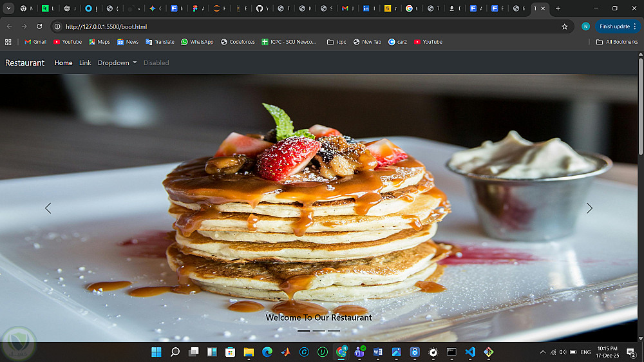Open the car2 bookmark
Image resolution: width=644 pixels, height=362 pixels.
397,42
